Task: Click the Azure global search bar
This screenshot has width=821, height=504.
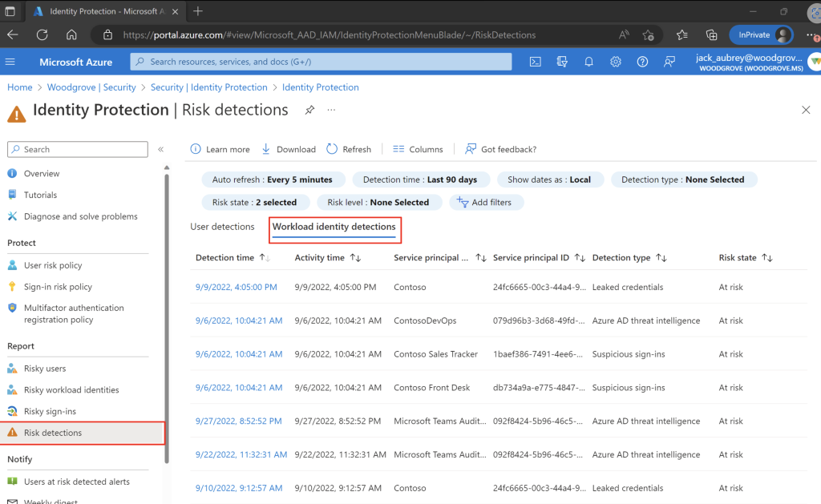Action: tap(321, 62)
